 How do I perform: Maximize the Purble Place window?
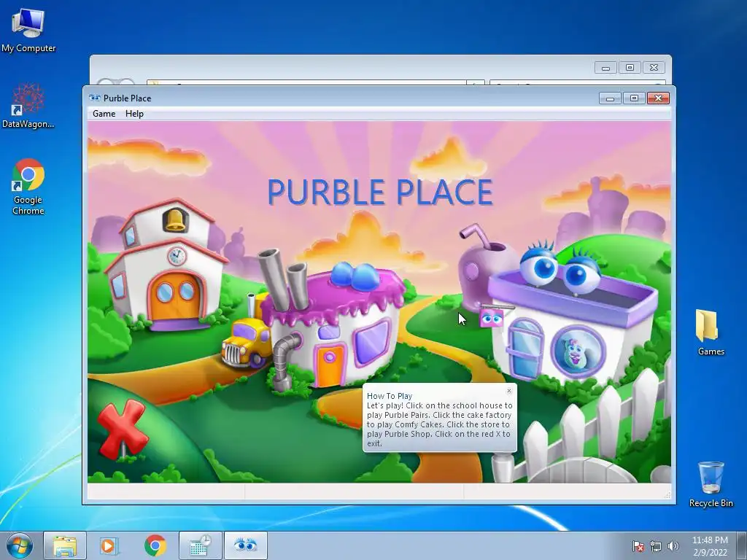tap(634, 98)
